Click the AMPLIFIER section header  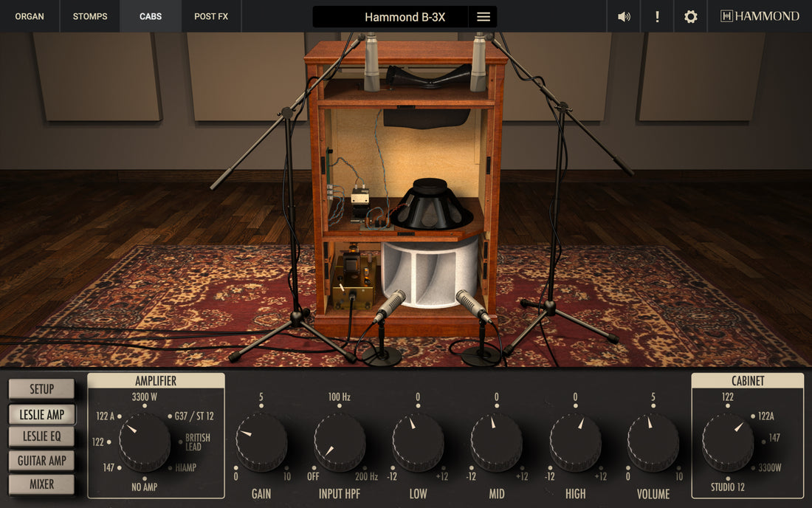(155, 380)
